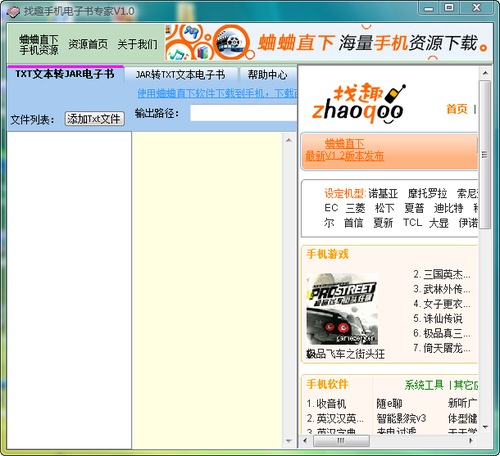500x456 pixels.
Task: Open software 2. 英汉汉英...
Action: point(335,418)
